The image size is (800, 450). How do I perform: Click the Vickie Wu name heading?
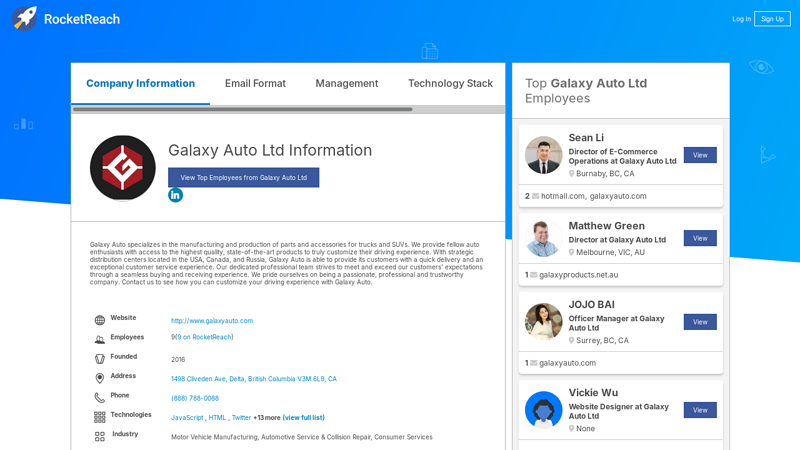click(593, 393)
